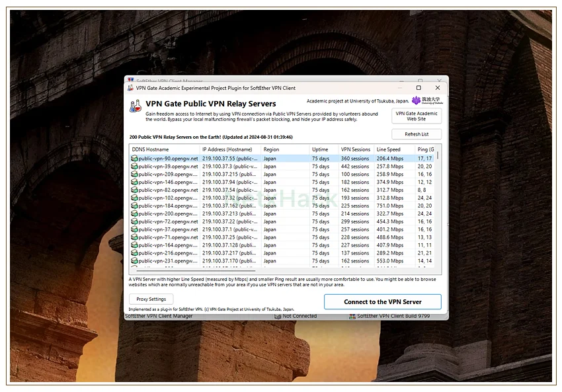Select the 442 sessions cell
The image size is (562, 392).
coord(355,167)
